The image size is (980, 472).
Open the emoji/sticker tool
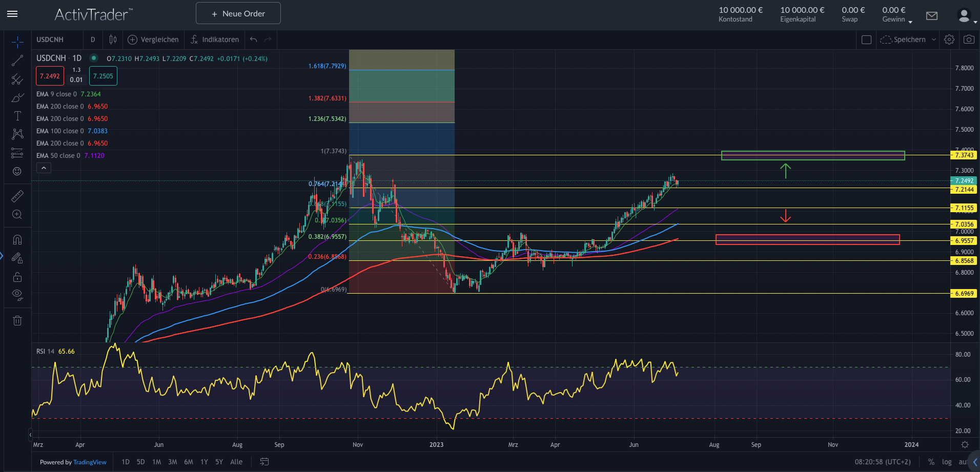click(x=17, y=171)
